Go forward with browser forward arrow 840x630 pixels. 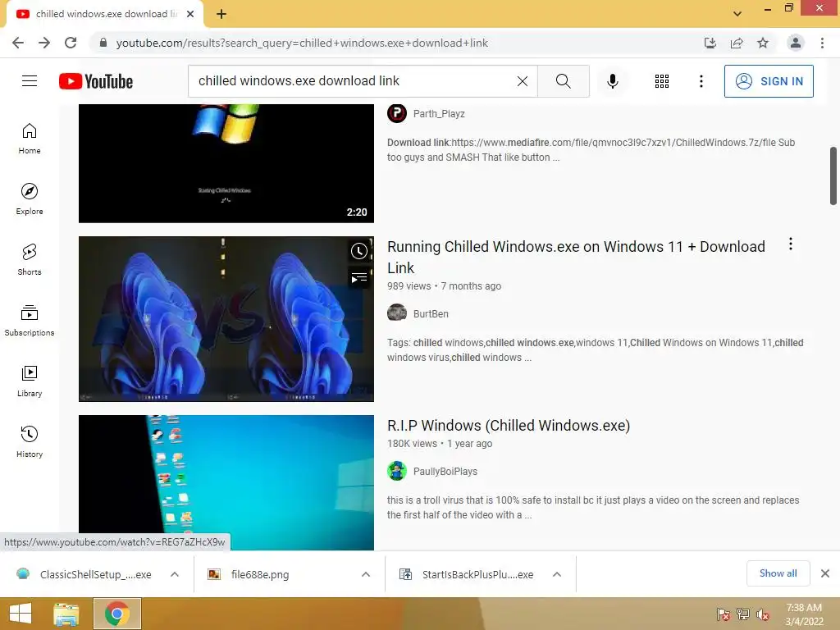44,43
